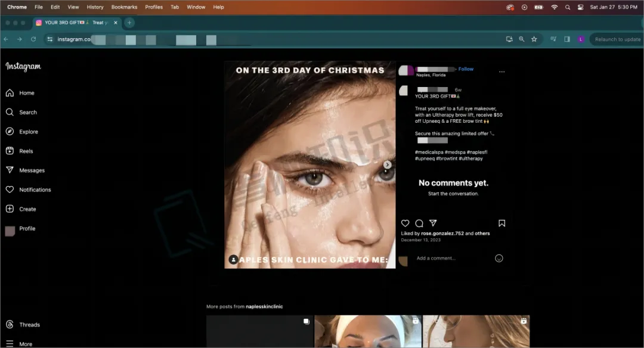Image resolution: width=644 pixels, height=348 pixels.
Task: Open #ultherapy hashtag
Action: point(470,159)
